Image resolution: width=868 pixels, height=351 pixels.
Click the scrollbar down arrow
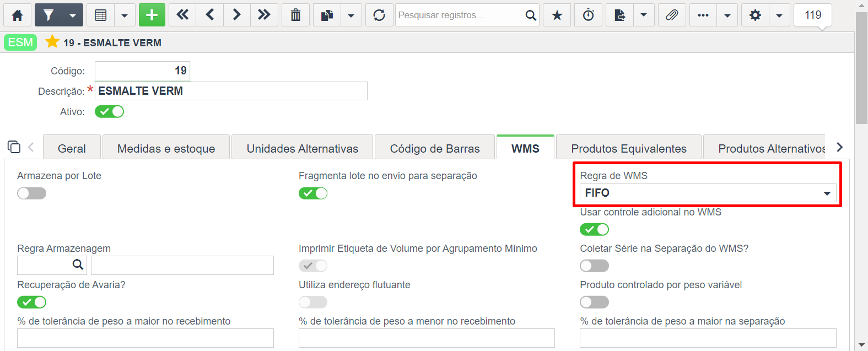tap(861, 345)
